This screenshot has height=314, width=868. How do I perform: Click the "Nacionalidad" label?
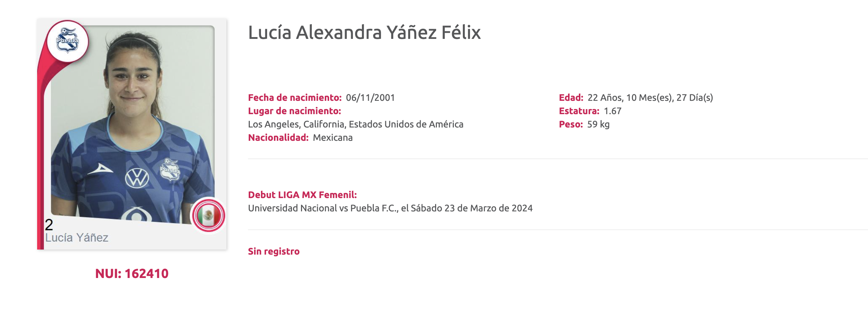(278, 138)
